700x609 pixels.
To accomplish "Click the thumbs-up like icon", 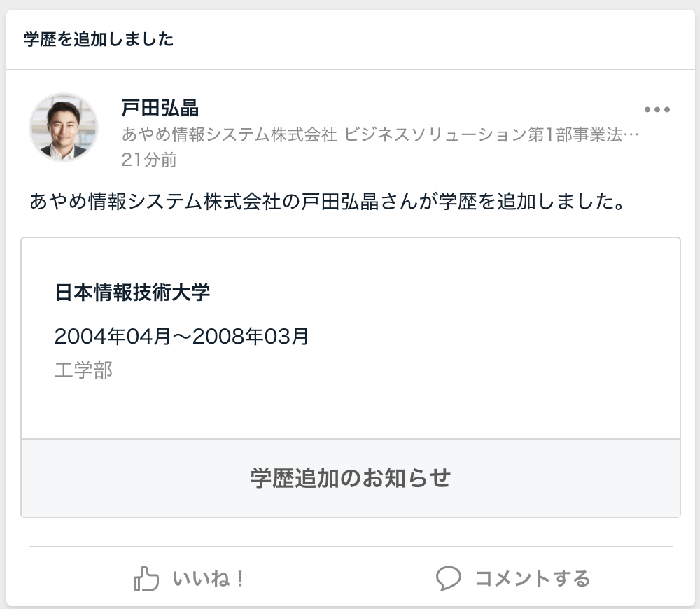I will (146, 579).
